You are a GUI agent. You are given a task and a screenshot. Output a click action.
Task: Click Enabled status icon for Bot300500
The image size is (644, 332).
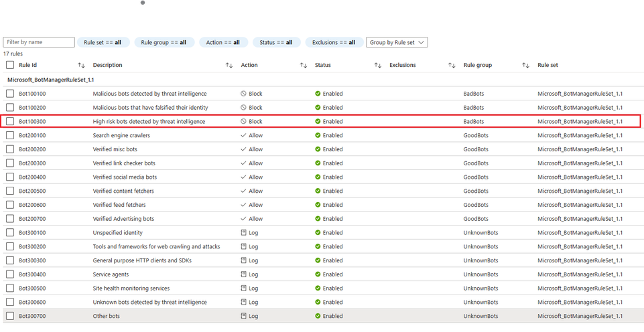318,288
